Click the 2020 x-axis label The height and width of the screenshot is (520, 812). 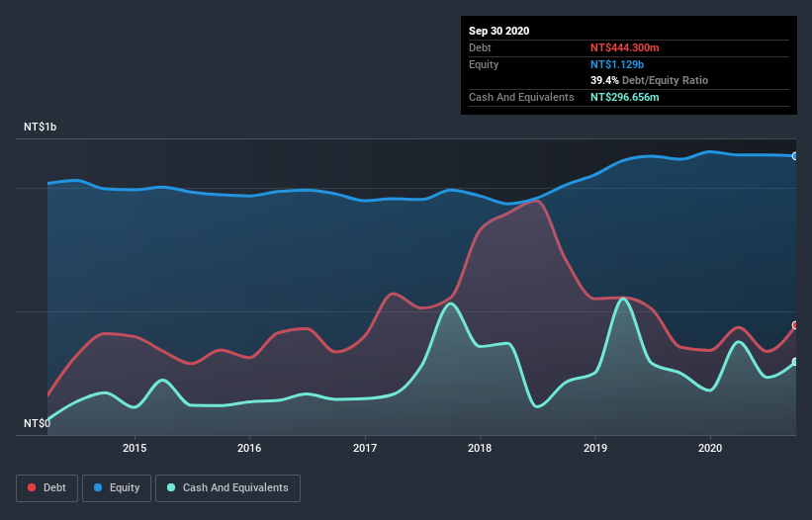click(710, 448)
